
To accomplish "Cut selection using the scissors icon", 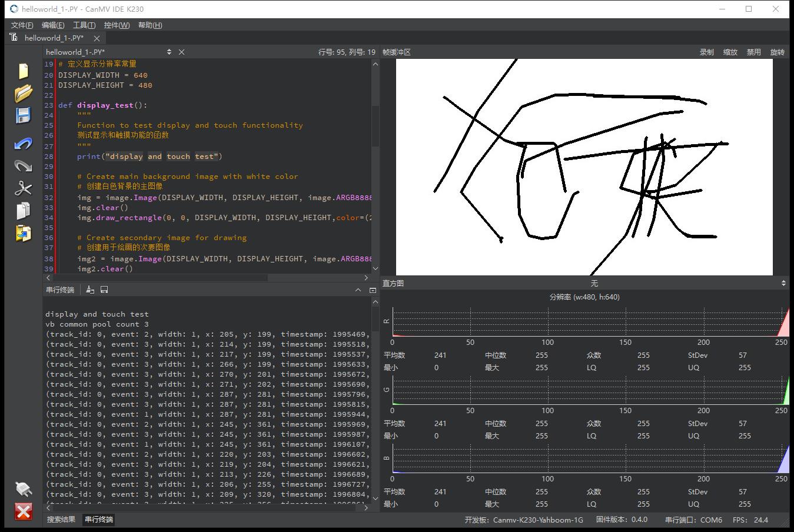I will click(x=23, y=188).
